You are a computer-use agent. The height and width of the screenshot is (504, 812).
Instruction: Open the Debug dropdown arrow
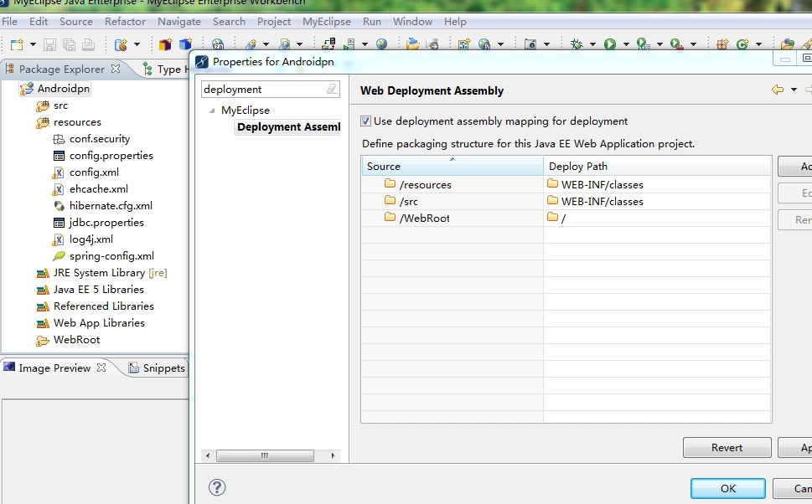pos(592,44)
